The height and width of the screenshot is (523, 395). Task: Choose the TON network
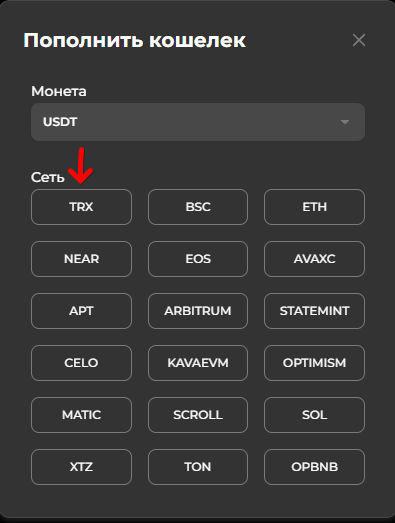[x=198, y=467]
